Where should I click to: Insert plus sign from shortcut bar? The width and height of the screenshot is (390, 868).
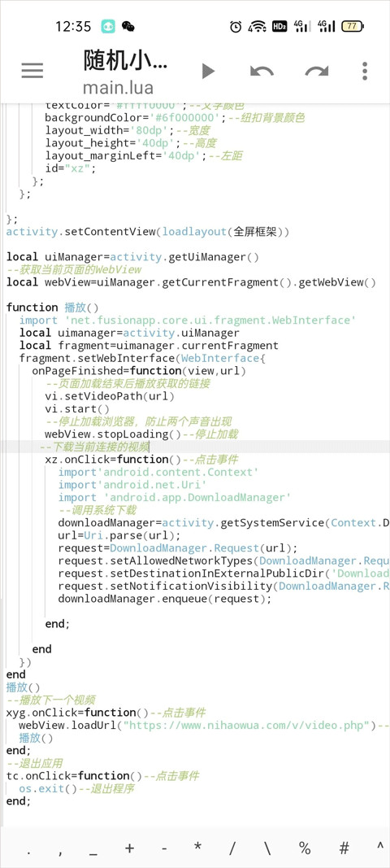coord(130,848)
